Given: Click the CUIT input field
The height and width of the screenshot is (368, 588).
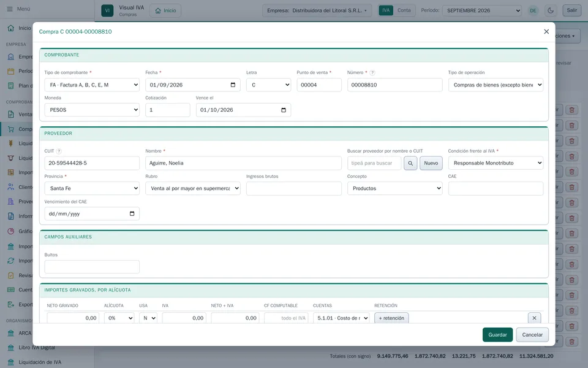Looking at the screenshot, I should tap(92, 163).
